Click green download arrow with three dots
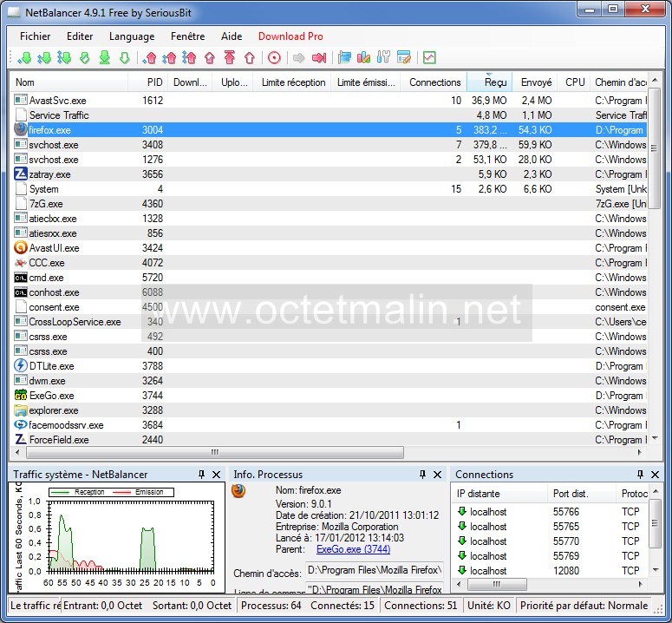 [x=64, y=57]
